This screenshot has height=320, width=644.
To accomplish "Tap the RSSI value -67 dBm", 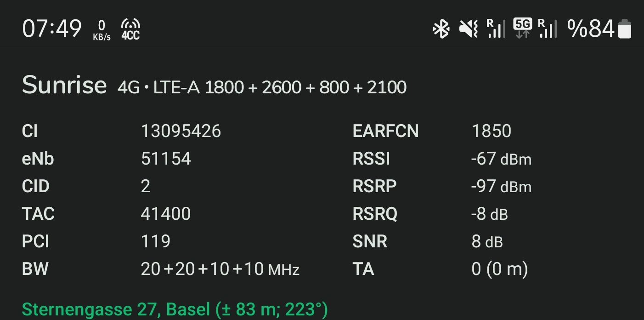I will [501, 159].
